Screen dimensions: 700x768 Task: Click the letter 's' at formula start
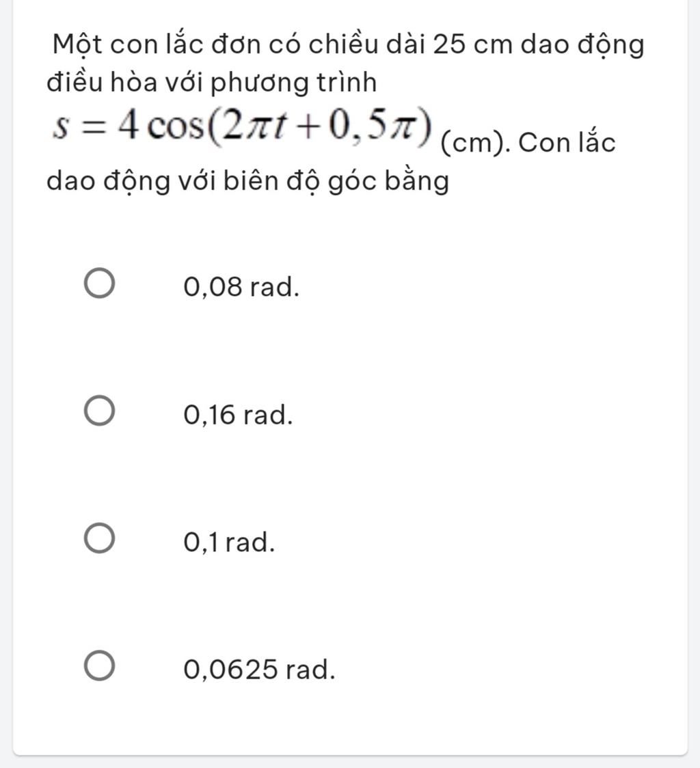pyautogui.click(x=60, y=129)
